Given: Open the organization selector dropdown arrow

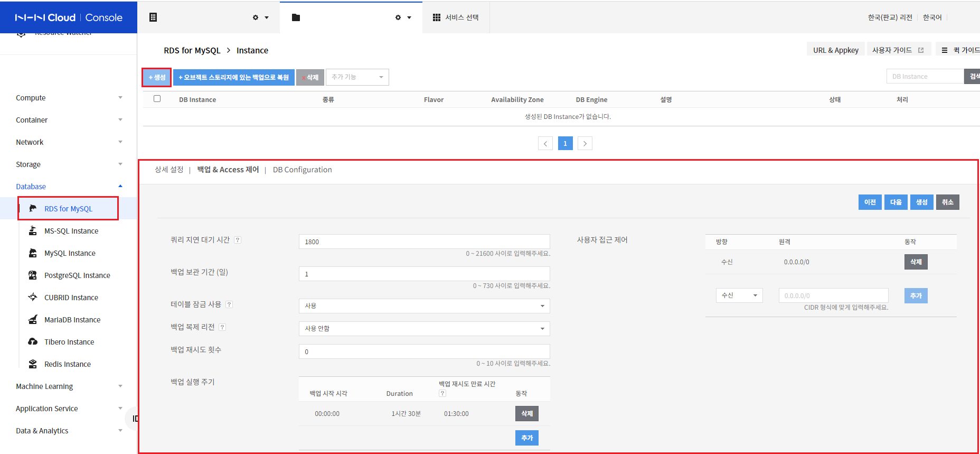Looking at the screenshot, I should (x=267, y=17).
